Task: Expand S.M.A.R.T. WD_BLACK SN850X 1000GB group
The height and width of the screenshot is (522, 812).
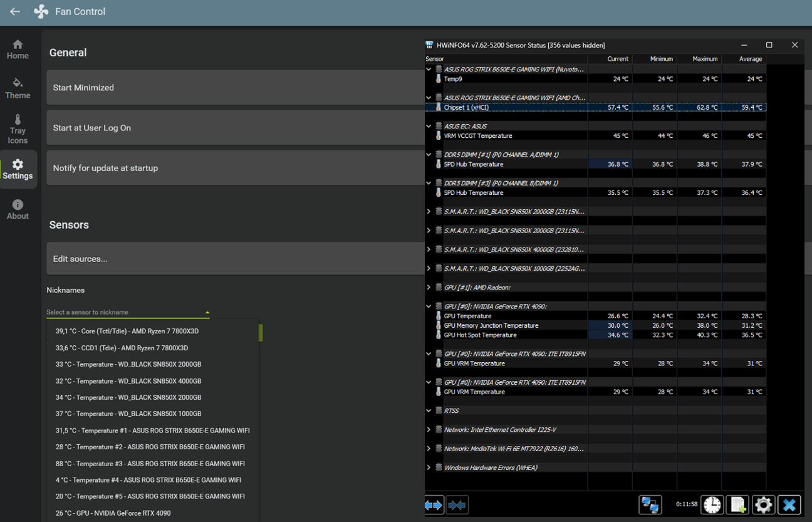Action: pyautogui.click(x=429, y=268)
